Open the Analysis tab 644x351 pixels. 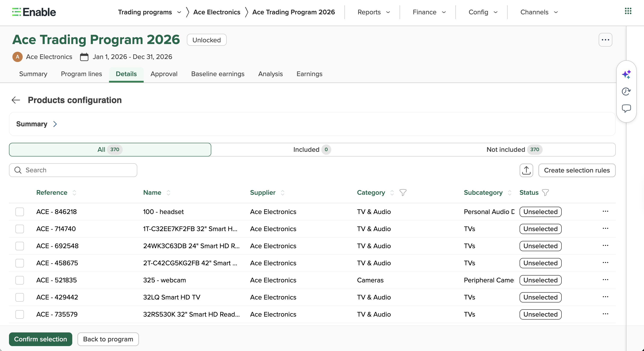click(270, 74)
